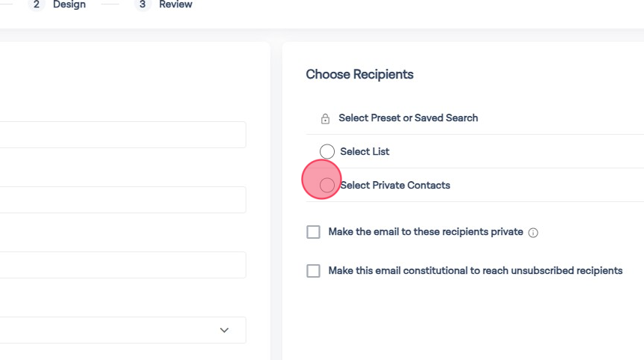Choose the Select Private Contacts radio button
Viewport: 644px width, 360px height.
(327, 185)
